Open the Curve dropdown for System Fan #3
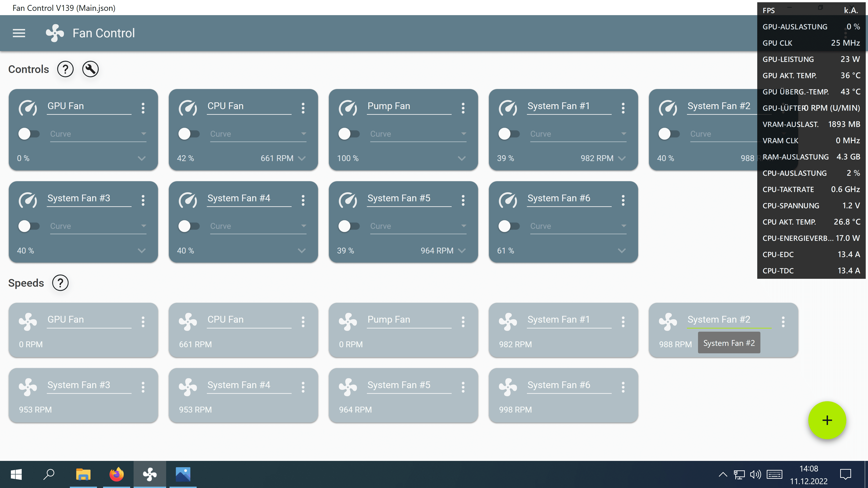Image resolution: width=868 pixels, height=488 pixels. click(x=98, y=226)
